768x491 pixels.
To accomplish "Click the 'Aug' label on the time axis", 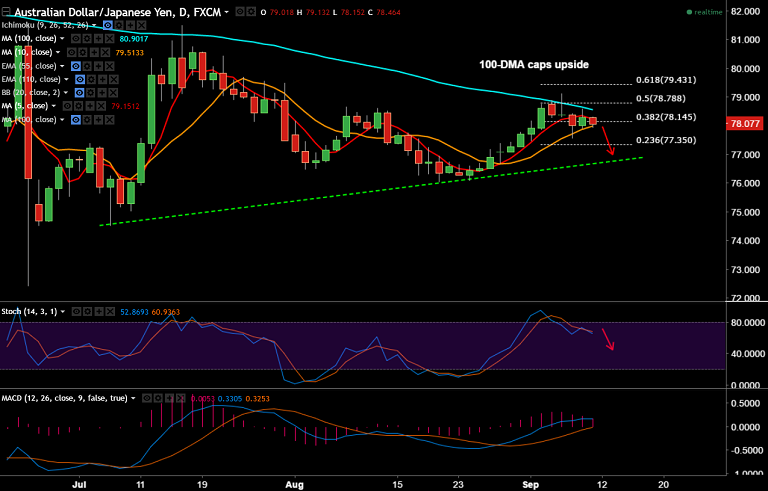I will coord(294,485).
